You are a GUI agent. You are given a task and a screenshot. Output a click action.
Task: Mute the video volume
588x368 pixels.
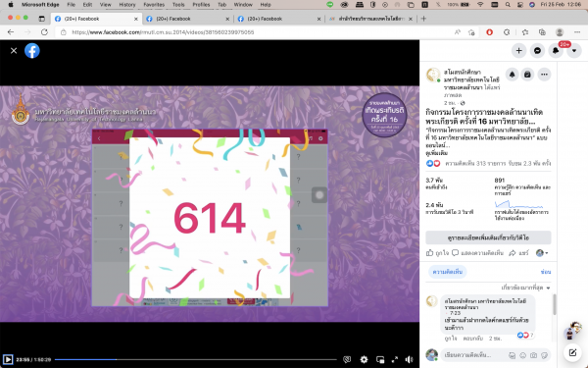(409, 360)
